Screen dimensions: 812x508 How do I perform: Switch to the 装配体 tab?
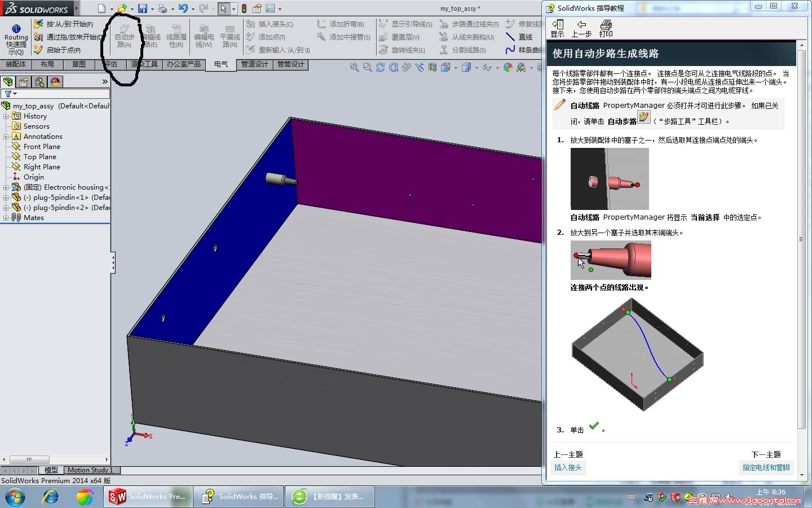[x=16, y=64]
